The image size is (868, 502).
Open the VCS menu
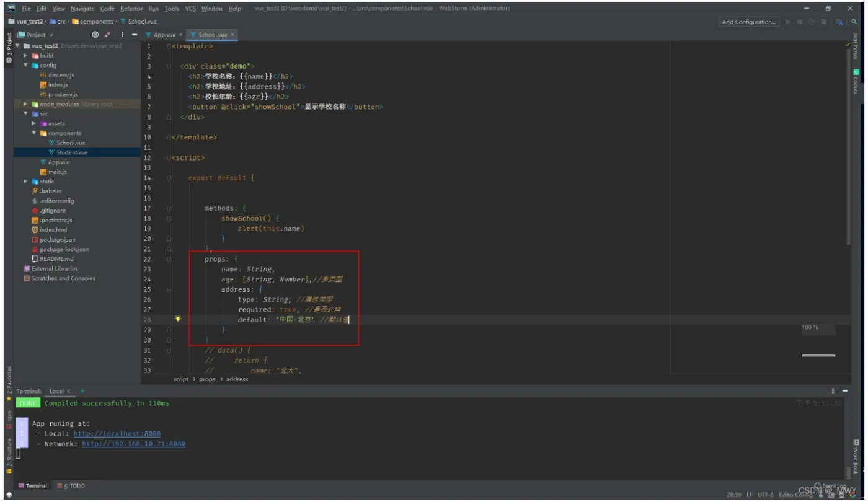point(190,9)
